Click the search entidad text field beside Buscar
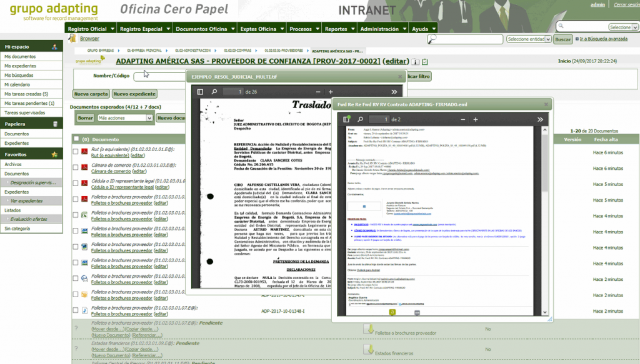Image resolution: width=640 pixels, height=364 pixels. (465, 39)
